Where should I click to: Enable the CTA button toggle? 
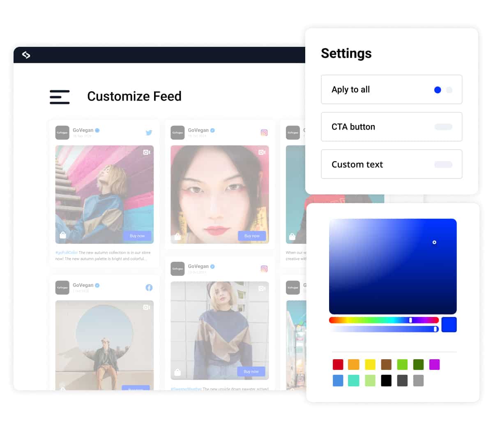pos(443,127)
